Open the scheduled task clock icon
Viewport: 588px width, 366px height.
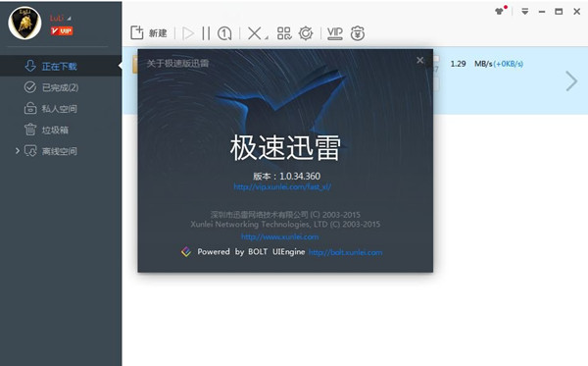coord(224,33)
